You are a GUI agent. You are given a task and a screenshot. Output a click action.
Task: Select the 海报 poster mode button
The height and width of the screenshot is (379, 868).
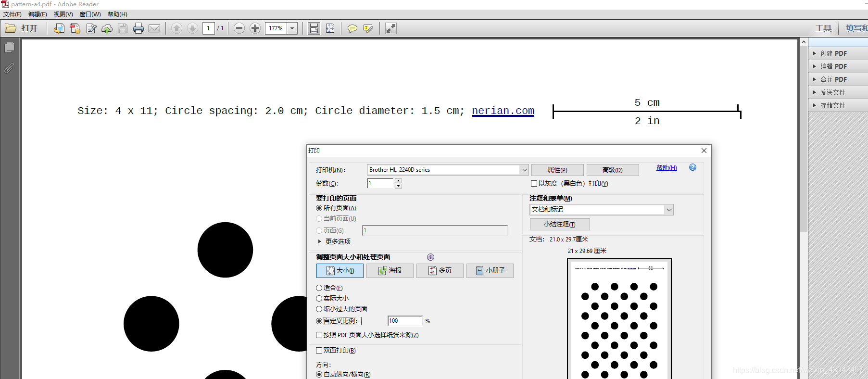[x=390, y=271]
